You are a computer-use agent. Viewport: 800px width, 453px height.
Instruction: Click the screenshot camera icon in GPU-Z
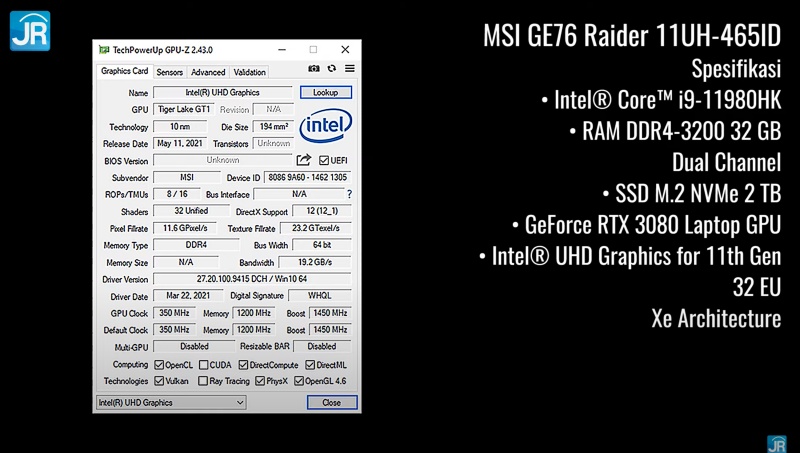pyautogui.click(x=314, y=69)
